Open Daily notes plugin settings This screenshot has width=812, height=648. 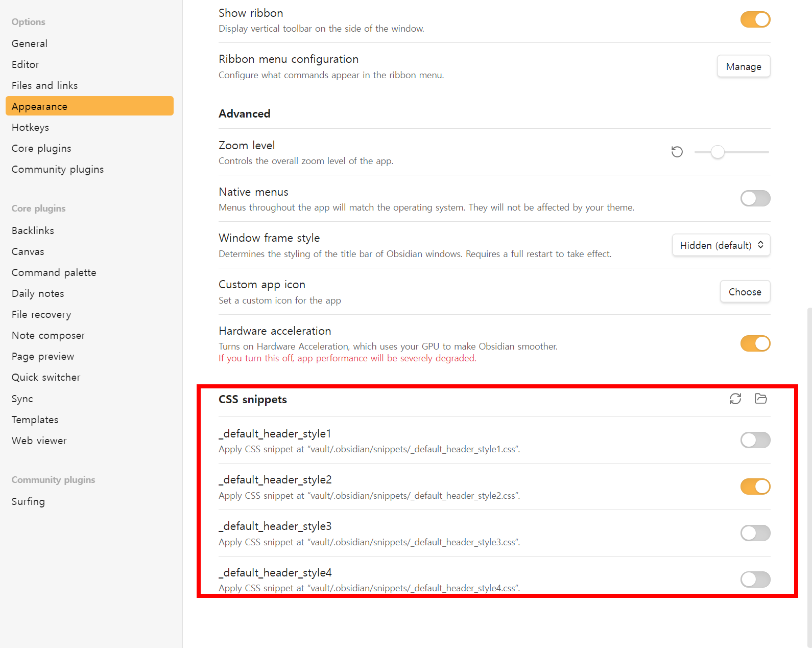(x=89, y=293)
